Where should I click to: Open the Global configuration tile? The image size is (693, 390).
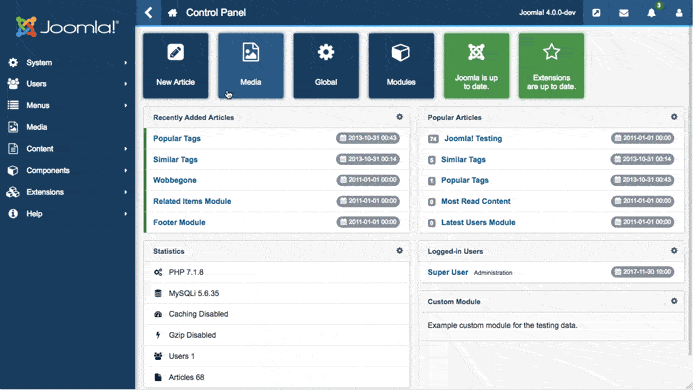[326, 65]
